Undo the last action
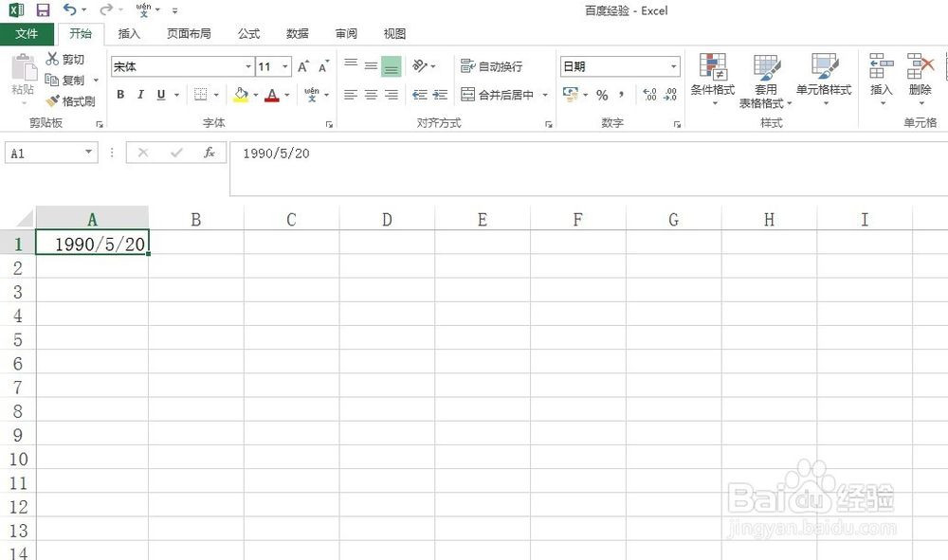This screenshot has width=948, height=560. pos(69,9)
